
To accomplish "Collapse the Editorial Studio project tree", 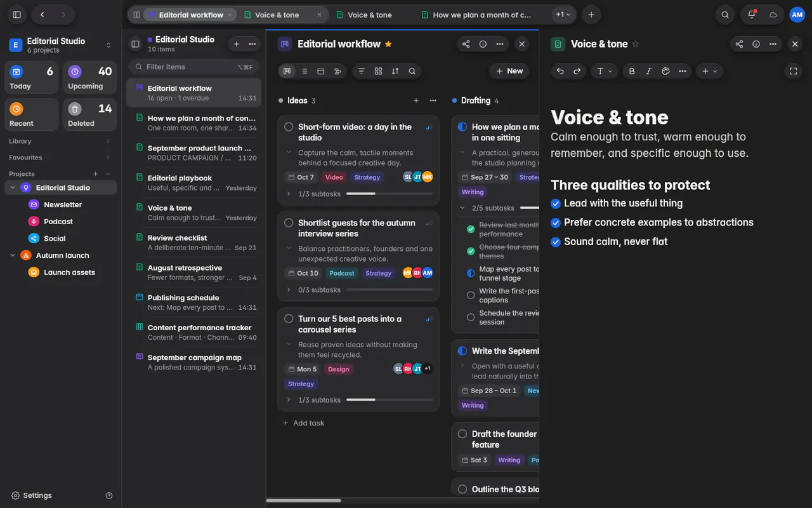I will click(x=13, y=188).
